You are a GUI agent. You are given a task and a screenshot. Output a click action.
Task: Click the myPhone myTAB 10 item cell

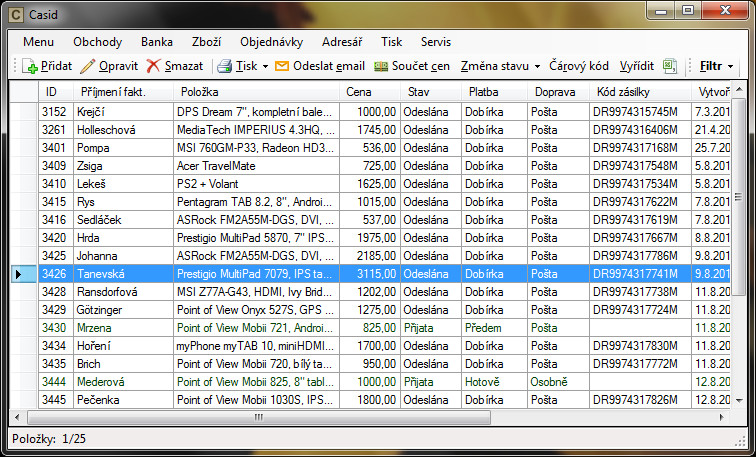coord(256,346)
